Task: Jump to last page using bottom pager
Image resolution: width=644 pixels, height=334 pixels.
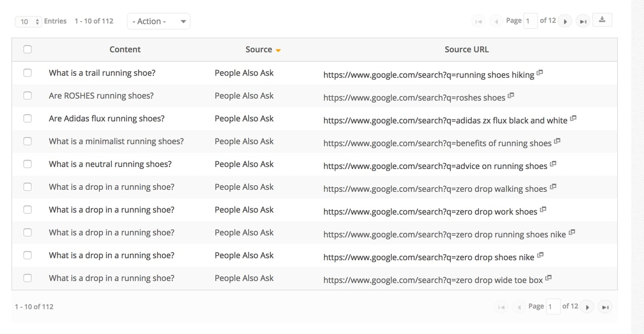Action: (x=605, y=307)
